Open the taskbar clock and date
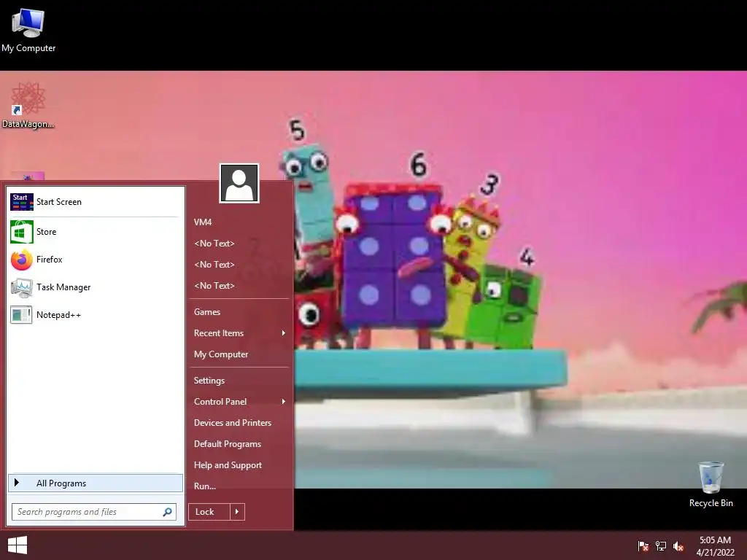Viewport: 747px width, 560px height. (x=715, y=545)
